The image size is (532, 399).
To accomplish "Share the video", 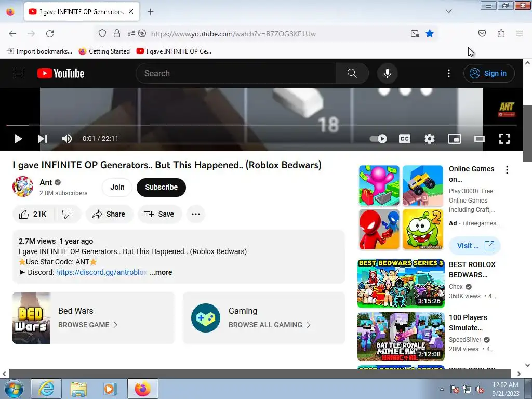I will pos(109,214).
